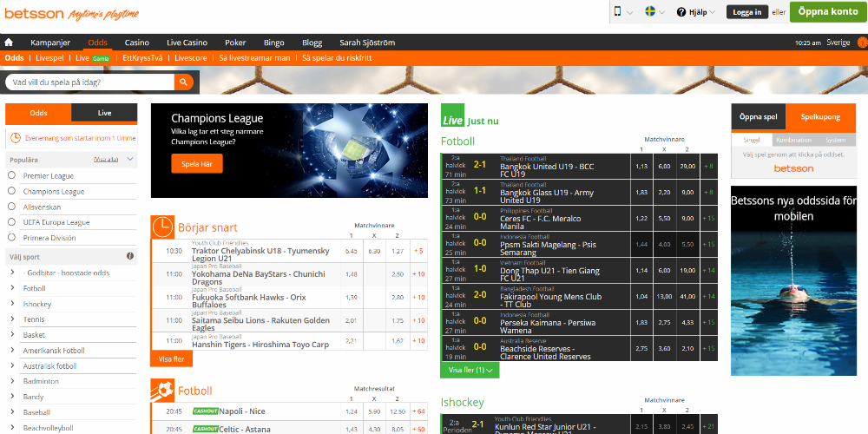The width and height of the screenshot is (868, 434).
Task: Open the Livespel submenu link
Action: 49,57
